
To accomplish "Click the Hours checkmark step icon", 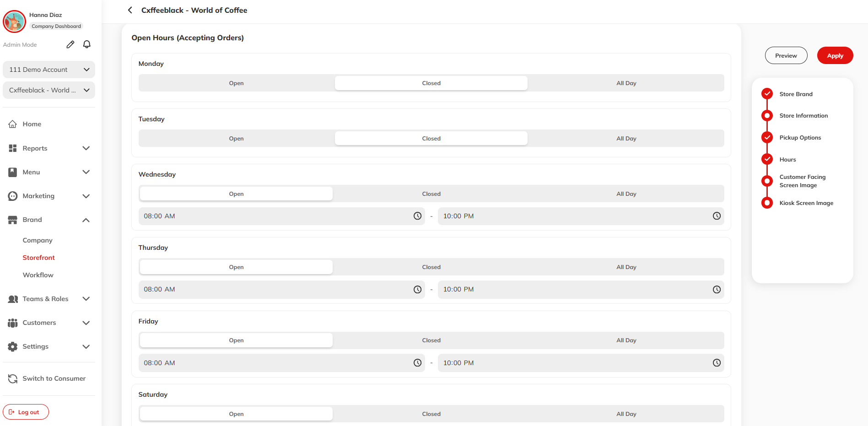I will tap(767, 159).
